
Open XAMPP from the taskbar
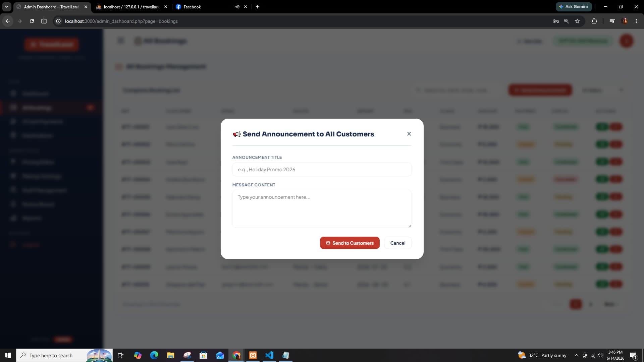[253, 355]
